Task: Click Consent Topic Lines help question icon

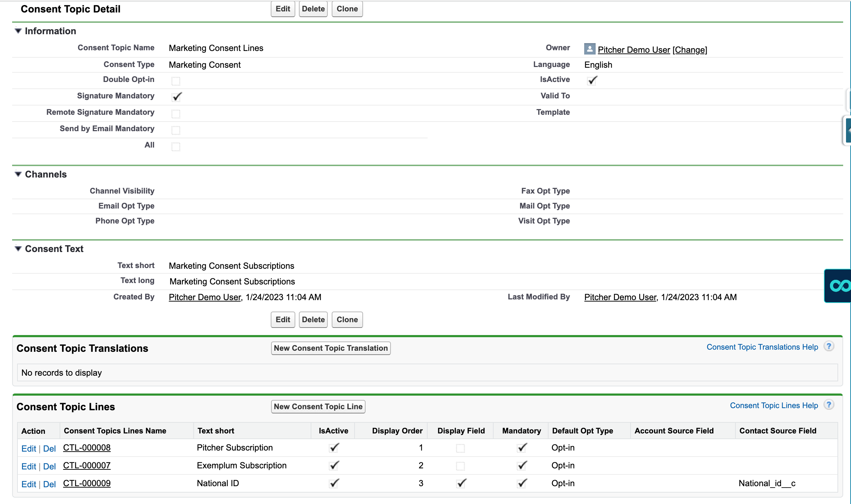Action: coord(829,405)
